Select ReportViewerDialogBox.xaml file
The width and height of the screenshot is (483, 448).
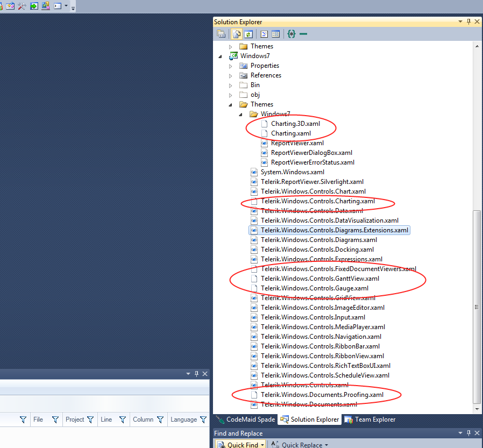311,153
